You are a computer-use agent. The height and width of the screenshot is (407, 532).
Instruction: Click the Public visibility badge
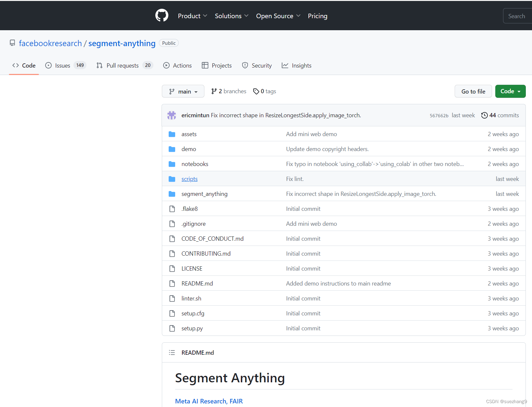point(169,43)
